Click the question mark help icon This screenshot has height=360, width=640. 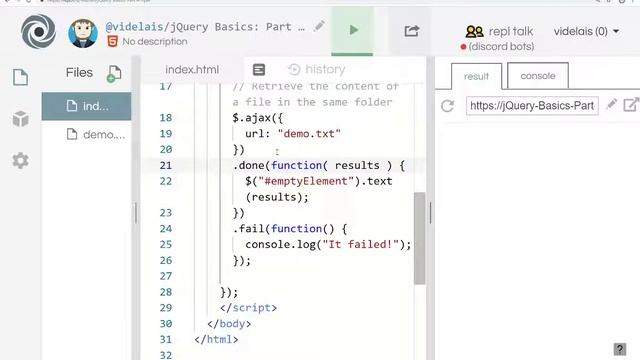(620, 349)
